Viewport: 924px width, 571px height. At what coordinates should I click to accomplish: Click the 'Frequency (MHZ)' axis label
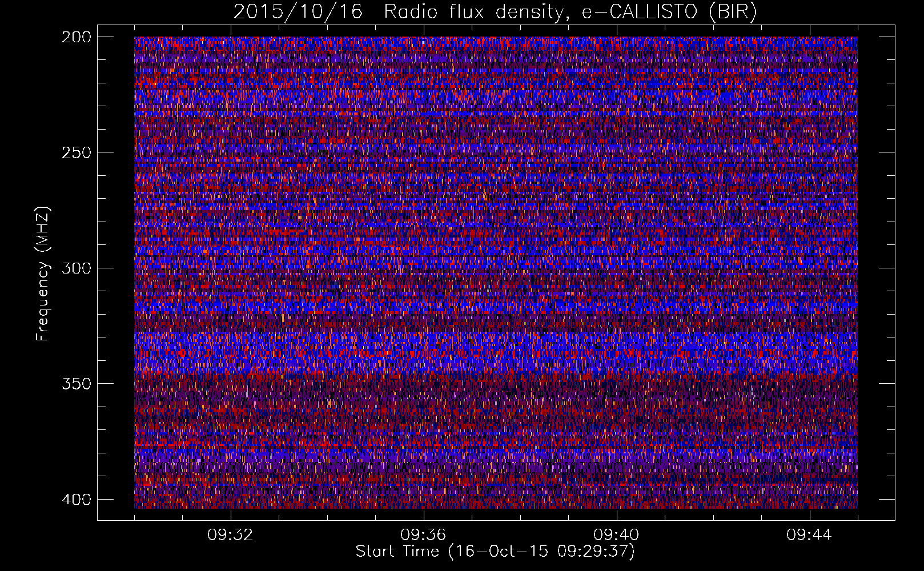click(x=43, y=274)
